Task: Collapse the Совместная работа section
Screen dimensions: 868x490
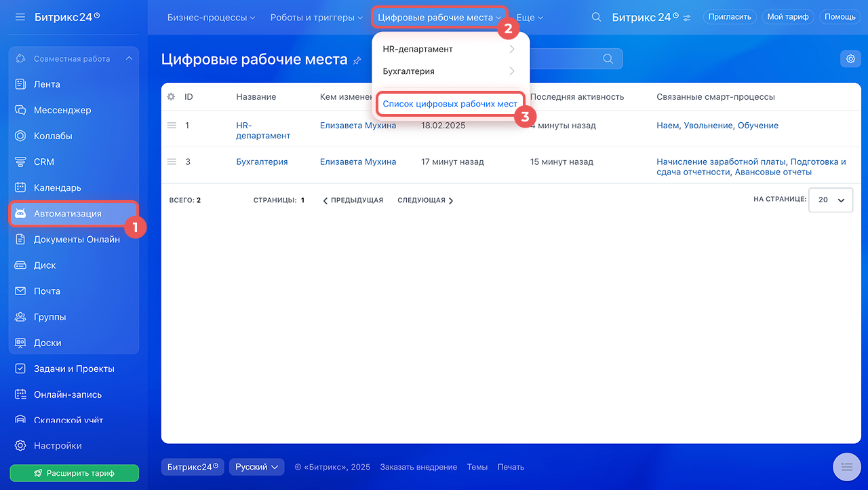Action: tap(129, 59)
